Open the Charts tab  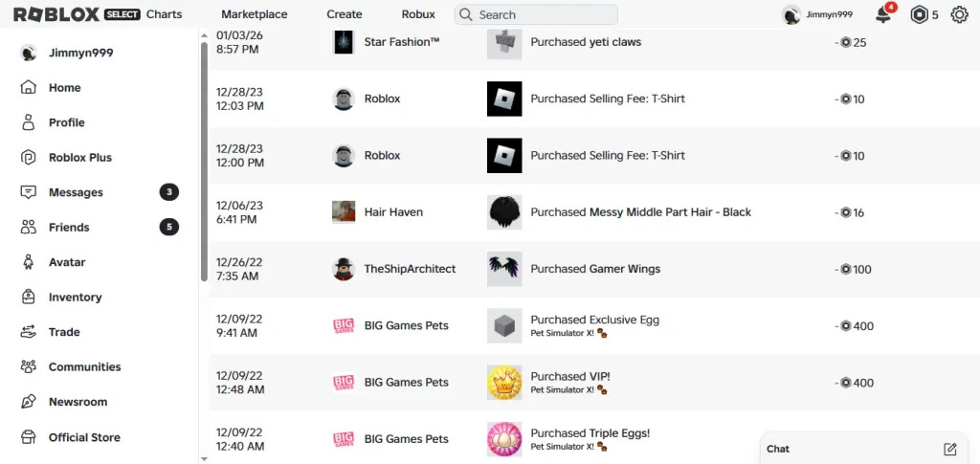click(165, 14)
